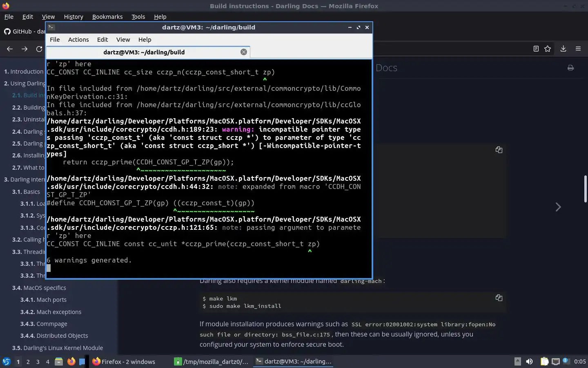Print the Darling Docs page via the printer icon

point(570,68)
